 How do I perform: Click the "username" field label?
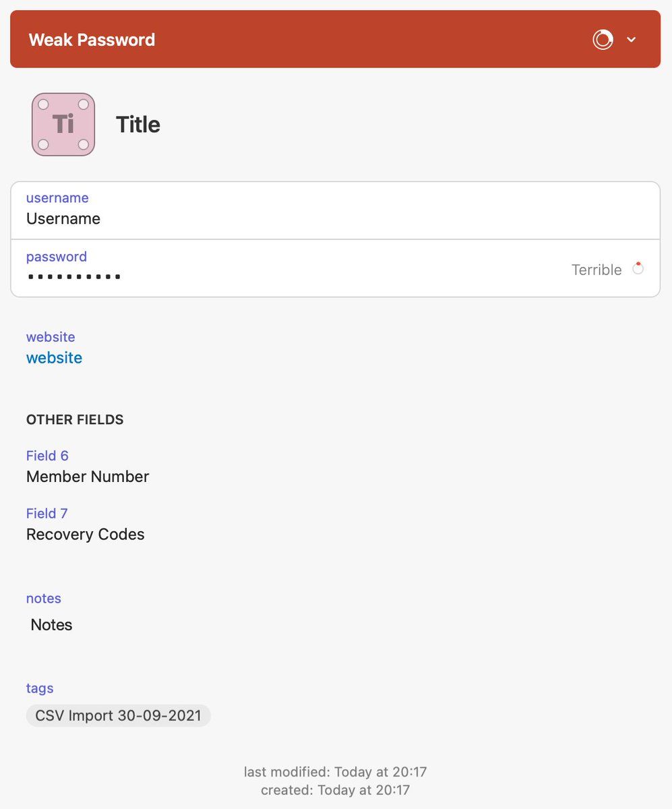pyautogui.click(x=57, y=198)
